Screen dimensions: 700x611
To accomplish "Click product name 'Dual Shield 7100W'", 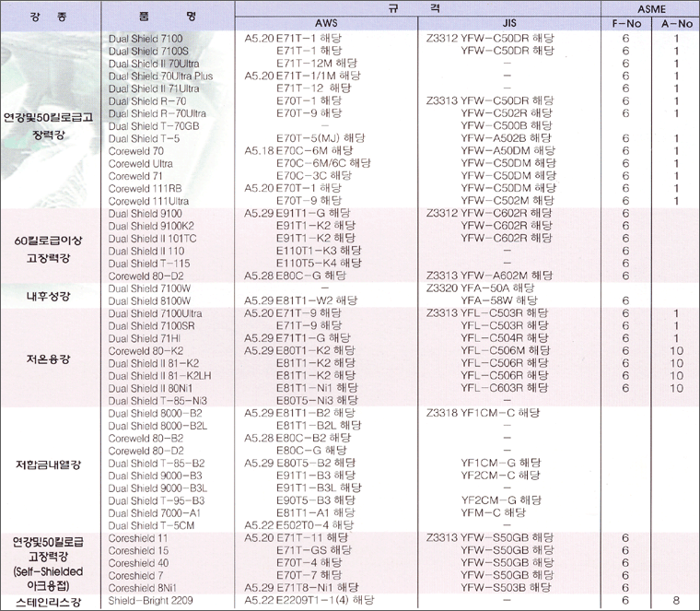I will 149,288.
